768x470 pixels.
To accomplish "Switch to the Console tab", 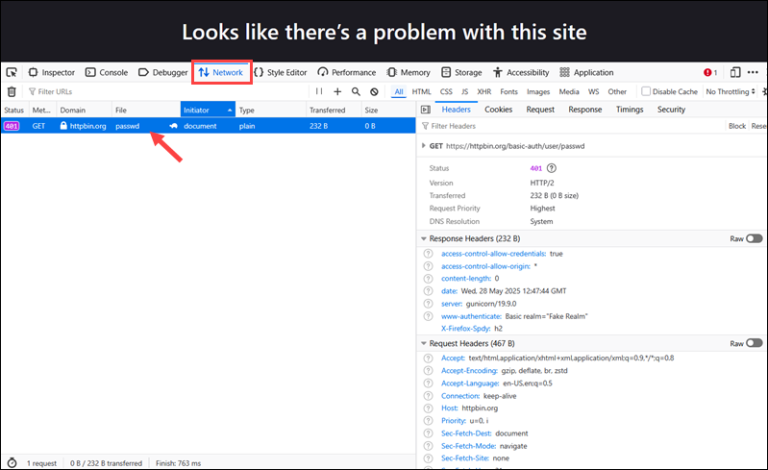I will coord(106,72).
